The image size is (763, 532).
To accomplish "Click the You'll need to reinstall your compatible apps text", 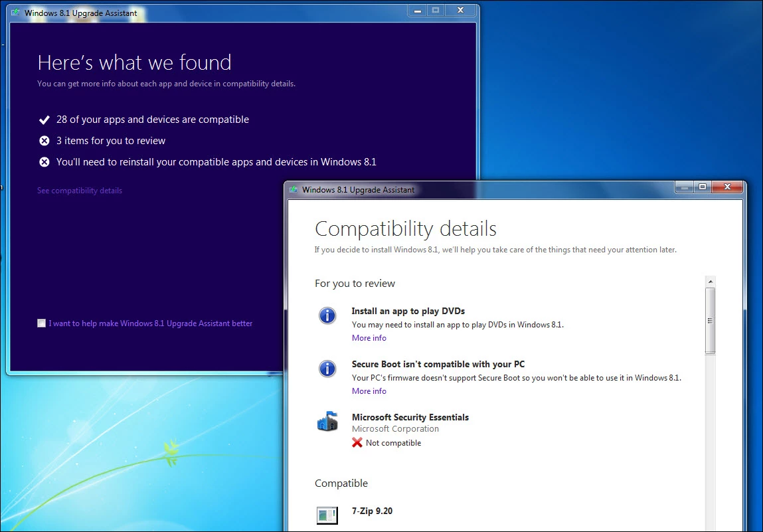I will click(x=216, y=162).
